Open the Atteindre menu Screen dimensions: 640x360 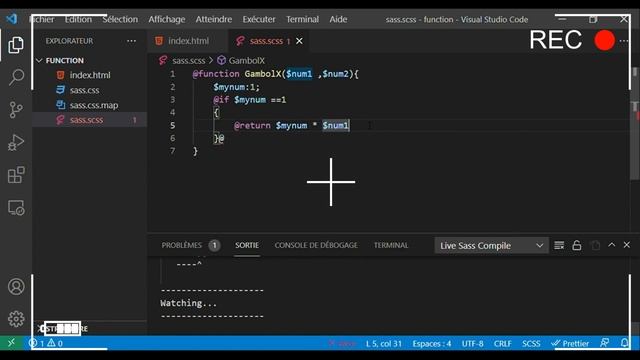213,19
